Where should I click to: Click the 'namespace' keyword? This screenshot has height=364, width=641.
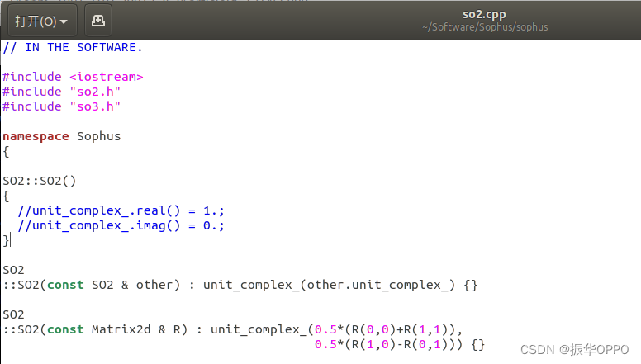click(36, 136)
